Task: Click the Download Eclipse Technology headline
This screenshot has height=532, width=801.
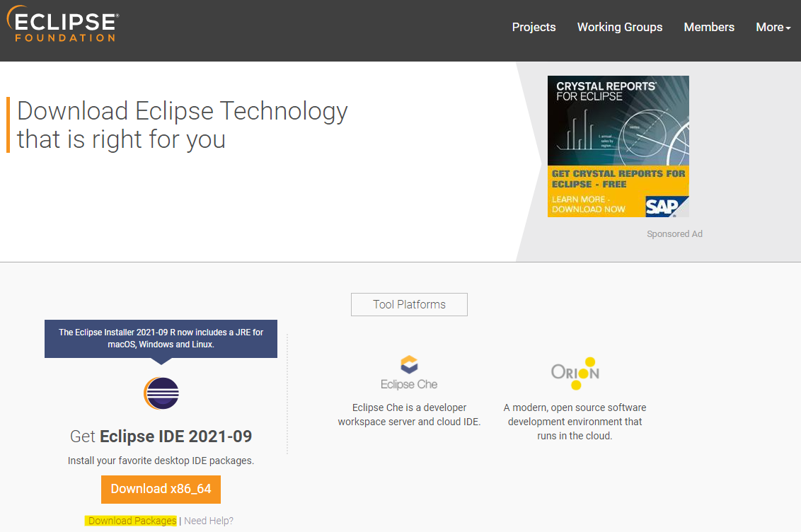Action: click(x=183, y=125)
